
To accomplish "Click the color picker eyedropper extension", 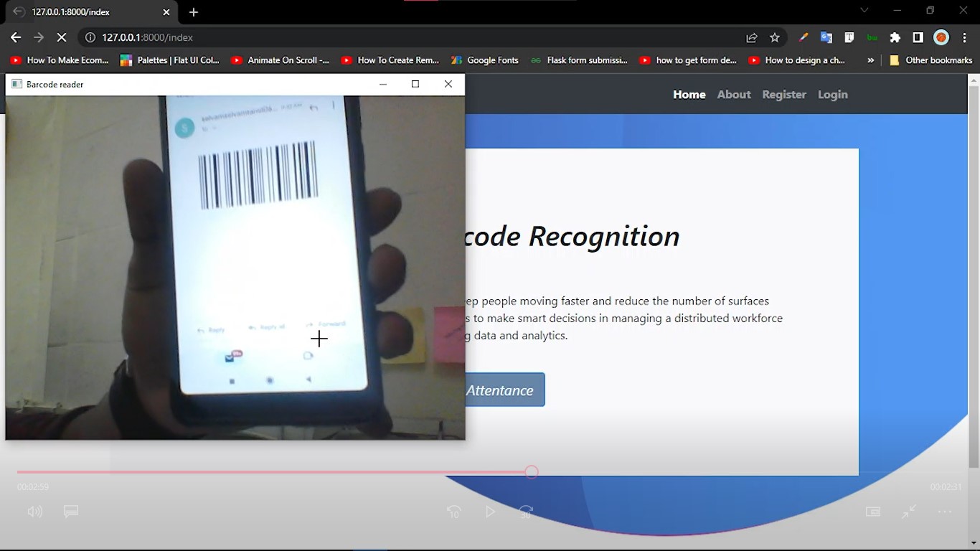I will (x=804, y=37).
